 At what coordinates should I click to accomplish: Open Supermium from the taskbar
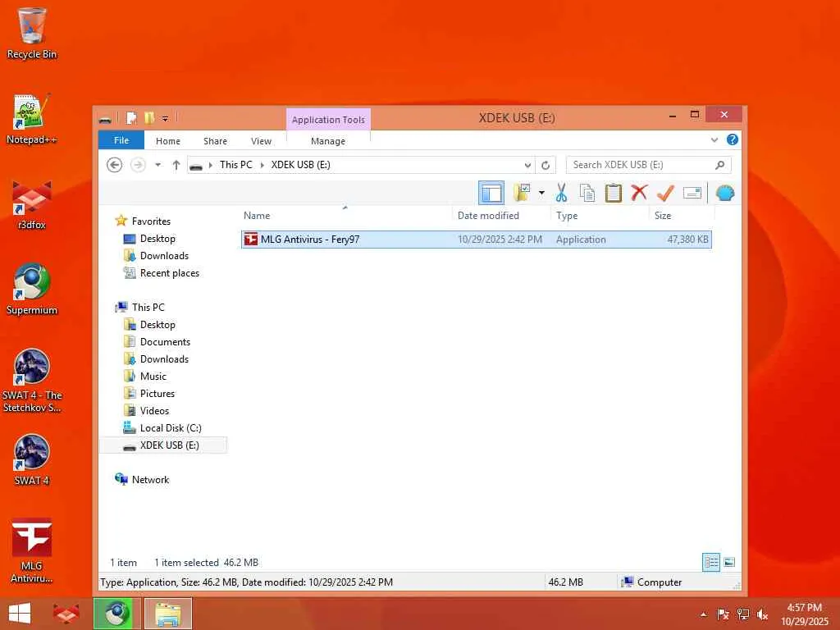pos(116,614)
